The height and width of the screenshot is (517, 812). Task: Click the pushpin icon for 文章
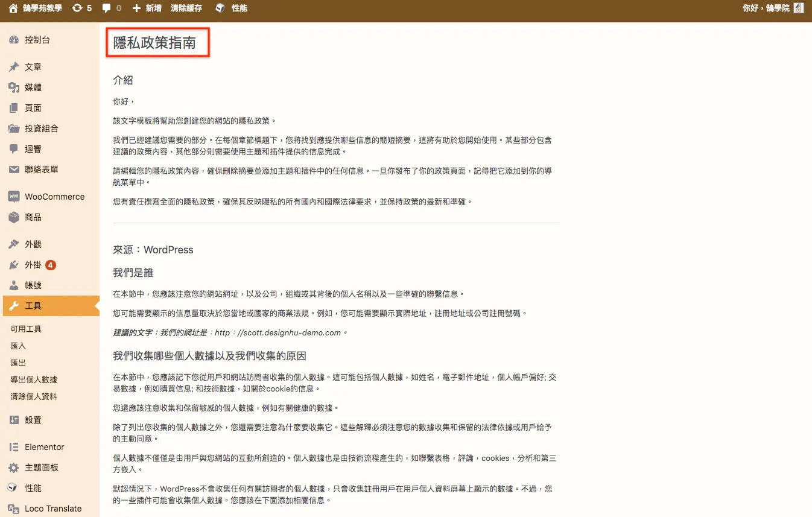(14, 67)
